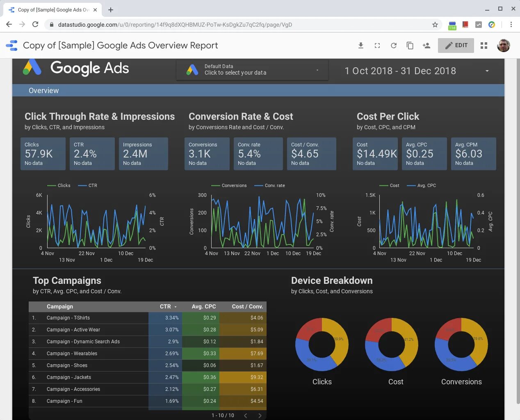Click the gray chart extension icon
This screenshot has height=420, width=520.
(x=479, y=25)
